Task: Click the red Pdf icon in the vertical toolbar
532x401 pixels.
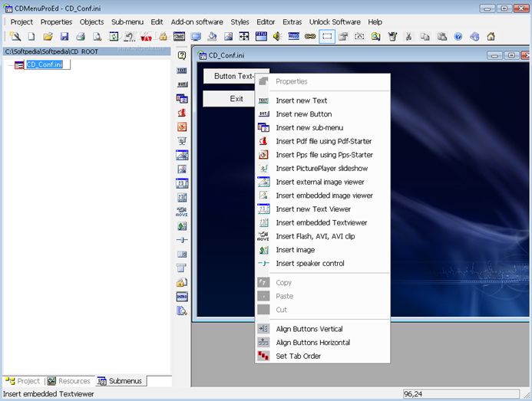Action: coord(182,113)
